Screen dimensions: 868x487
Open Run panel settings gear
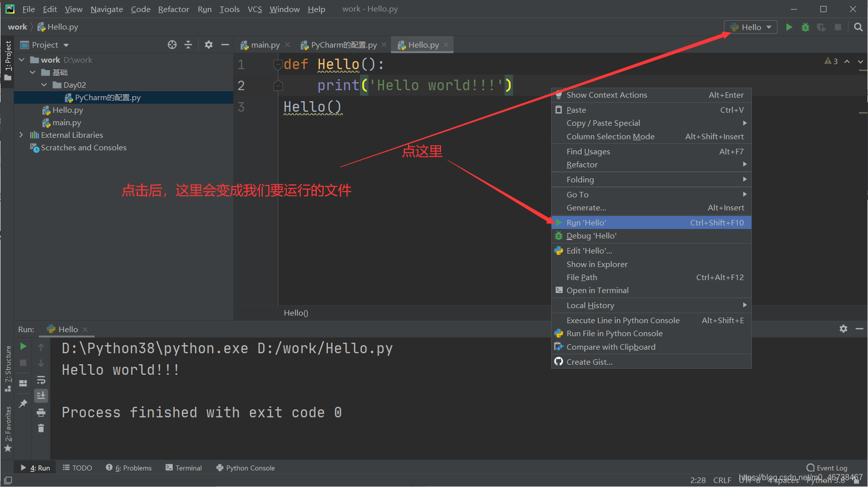(x=843, y=329)
